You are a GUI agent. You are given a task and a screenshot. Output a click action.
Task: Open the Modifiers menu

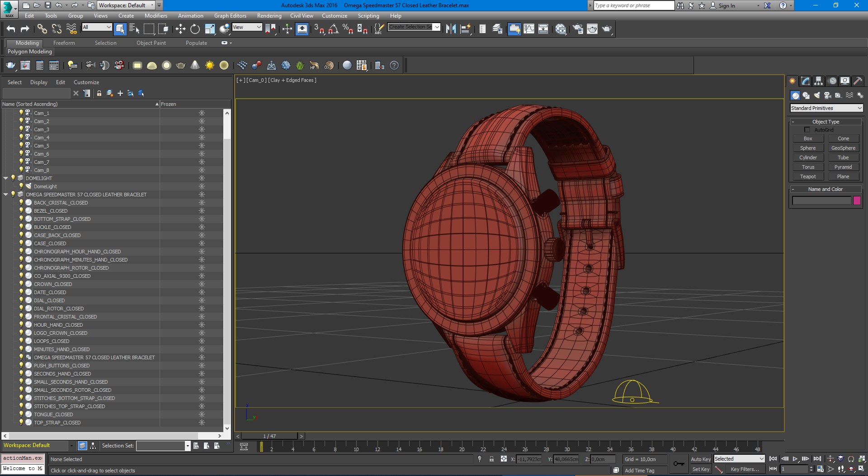coord(156,15)
